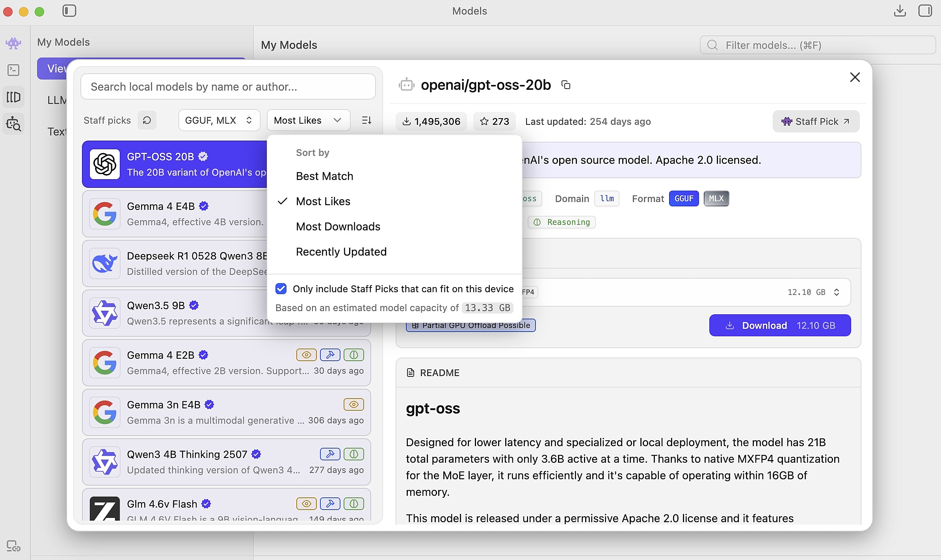Viewport: 941px width, 560px height.
Task: Click the vision eye badge on Glm 4.6v Flash
Action: click(x=307, y=504)
